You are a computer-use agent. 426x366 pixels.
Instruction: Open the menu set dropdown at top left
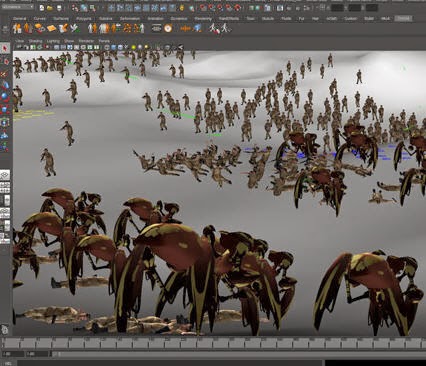[x=18, y=7]
